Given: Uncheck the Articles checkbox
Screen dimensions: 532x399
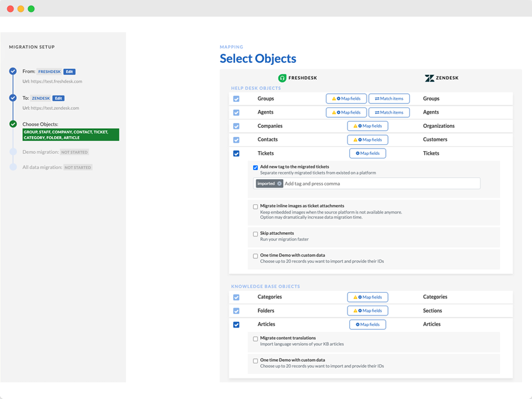Looking at the screenshot, I should pyautogui.click(x=236, y=325).
